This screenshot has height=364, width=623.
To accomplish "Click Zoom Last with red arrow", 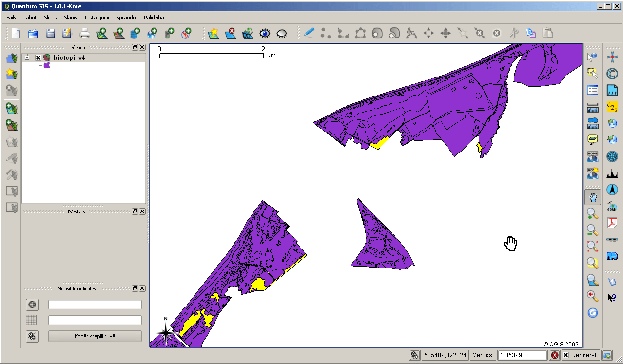I will coord(592,296).
